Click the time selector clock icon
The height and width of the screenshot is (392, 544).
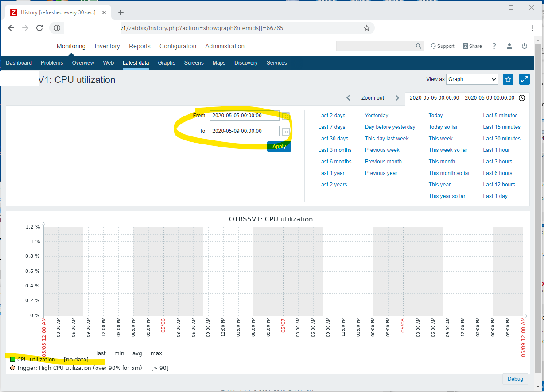(x=522, y=98)
